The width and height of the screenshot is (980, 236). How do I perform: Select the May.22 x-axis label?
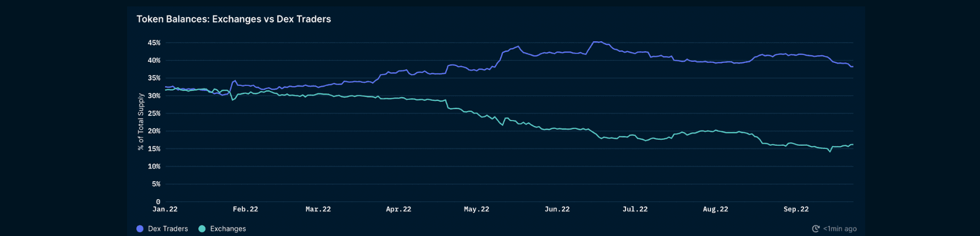pyautogui.click(x=477, y=209)
